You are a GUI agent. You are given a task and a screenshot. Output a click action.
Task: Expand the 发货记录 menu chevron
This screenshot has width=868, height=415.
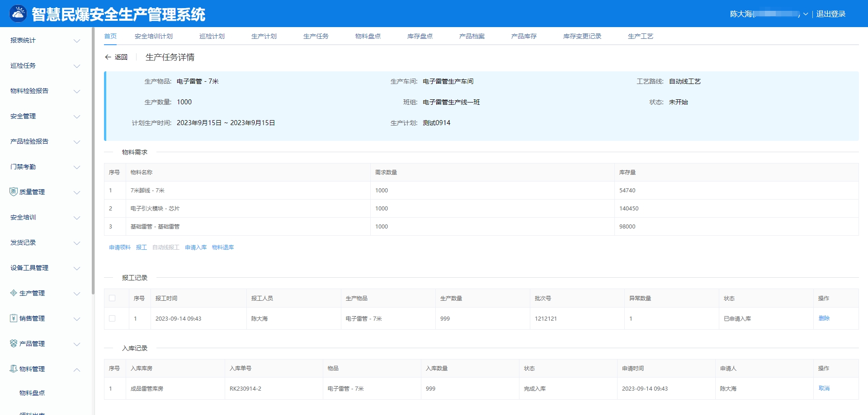click(x=77, y=243)
